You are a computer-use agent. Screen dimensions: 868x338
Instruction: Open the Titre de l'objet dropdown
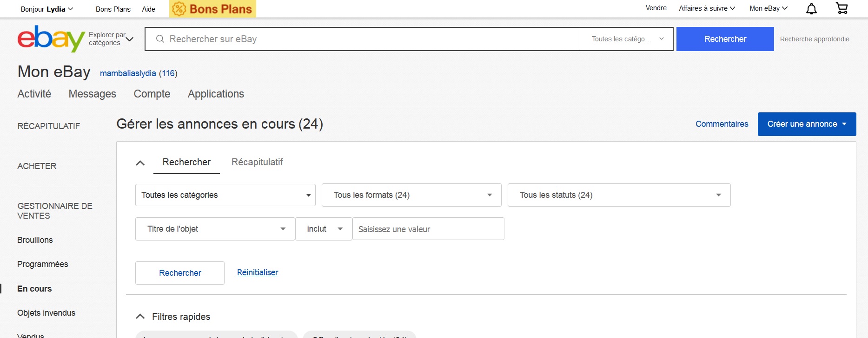[x=215, y=229]
